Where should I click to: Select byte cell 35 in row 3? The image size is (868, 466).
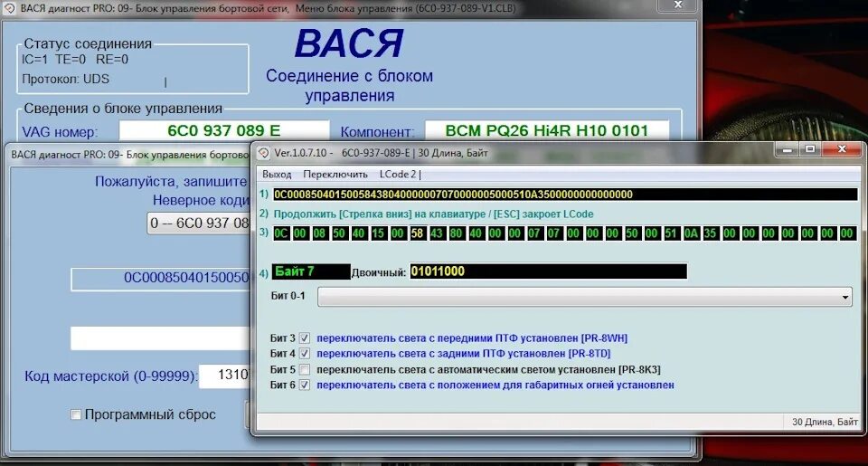point(711,233)
